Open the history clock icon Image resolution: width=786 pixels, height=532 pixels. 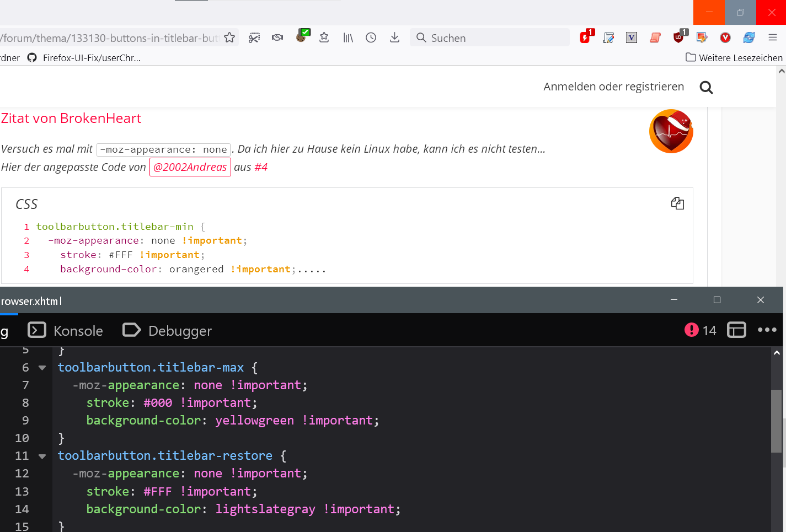[371, 37]
